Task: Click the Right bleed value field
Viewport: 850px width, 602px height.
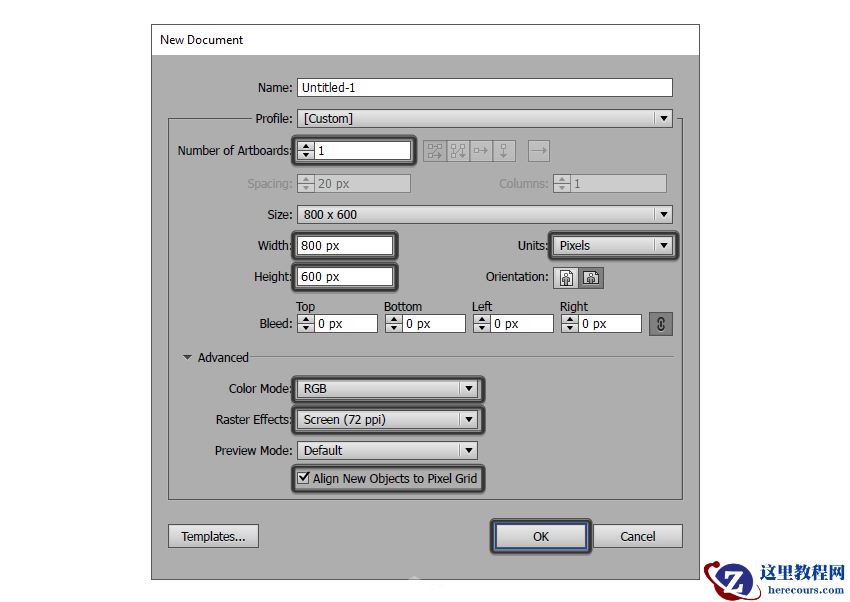Action: point(610,324)
